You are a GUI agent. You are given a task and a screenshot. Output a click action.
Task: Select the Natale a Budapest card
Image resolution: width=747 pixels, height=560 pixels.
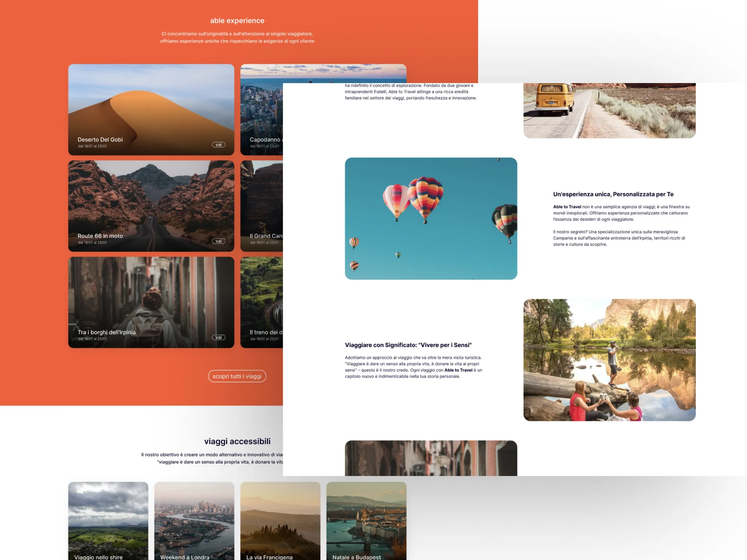(x=366, y=521)
